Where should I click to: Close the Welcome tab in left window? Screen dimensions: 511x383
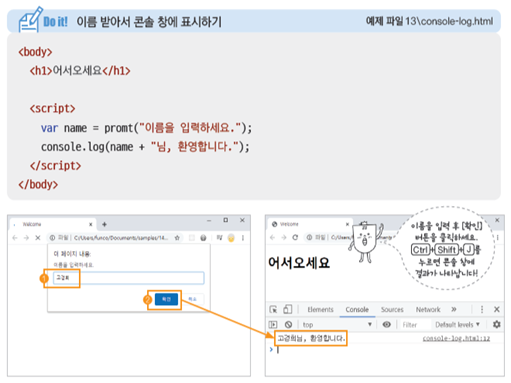click(x=90, y=224)
